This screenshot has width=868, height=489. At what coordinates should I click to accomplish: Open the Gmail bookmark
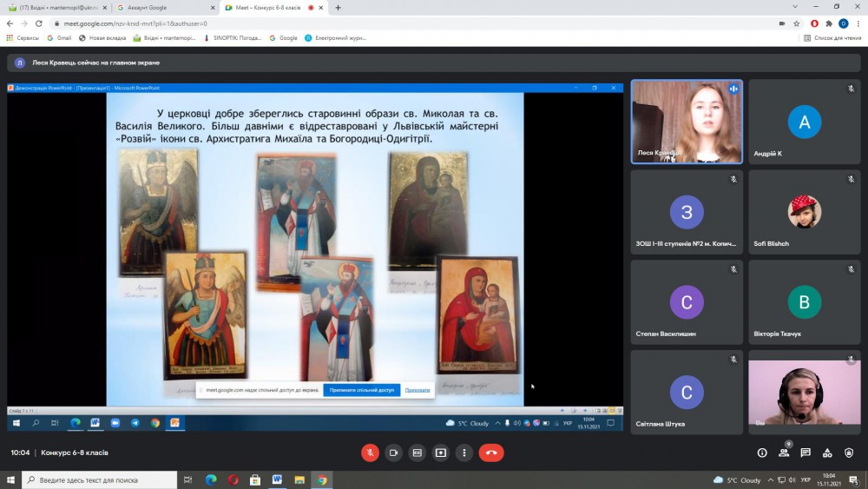(59, 37)
